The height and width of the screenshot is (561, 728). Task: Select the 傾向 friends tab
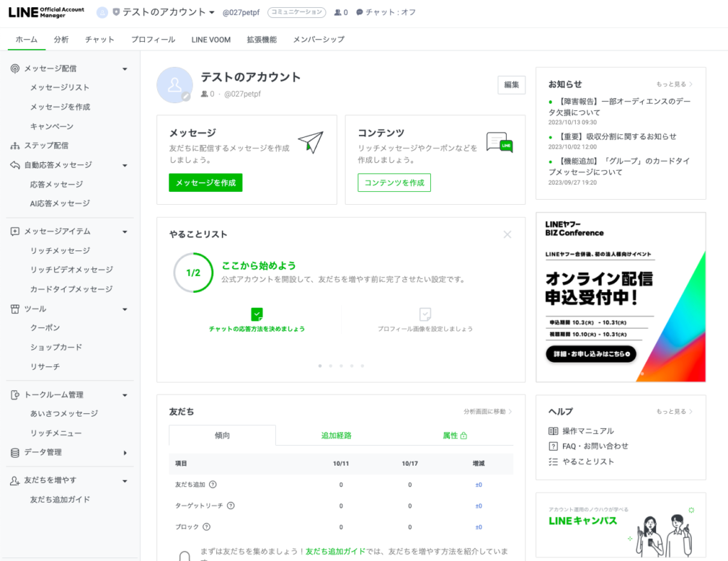[x=223, y=436]
